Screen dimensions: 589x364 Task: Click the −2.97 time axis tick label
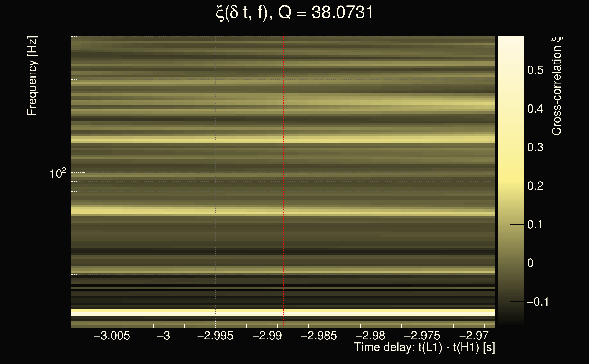(474, 336)
